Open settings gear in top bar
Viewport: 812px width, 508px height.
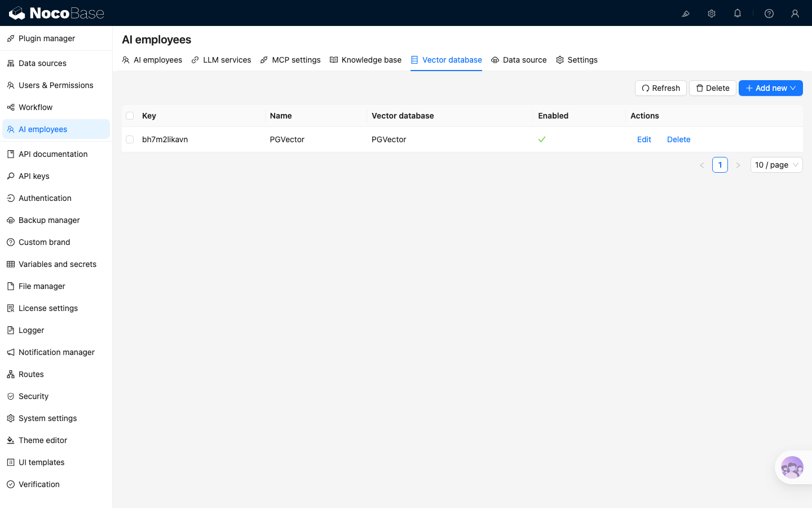point(712,14)
